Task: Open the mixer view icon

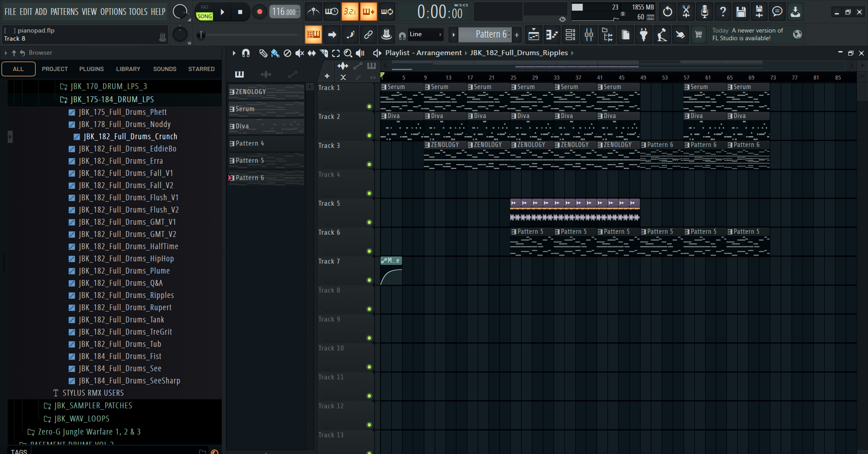Action: click(589, 35)
